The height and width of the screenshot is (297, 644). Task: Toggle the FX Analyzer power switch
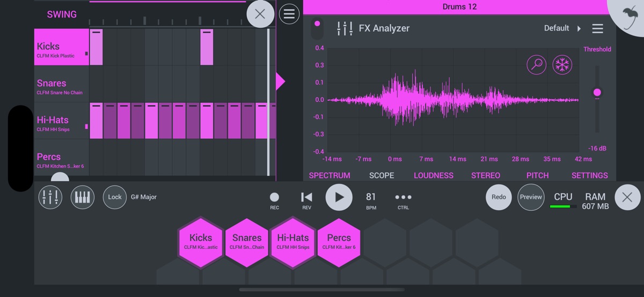click(317, 28)
